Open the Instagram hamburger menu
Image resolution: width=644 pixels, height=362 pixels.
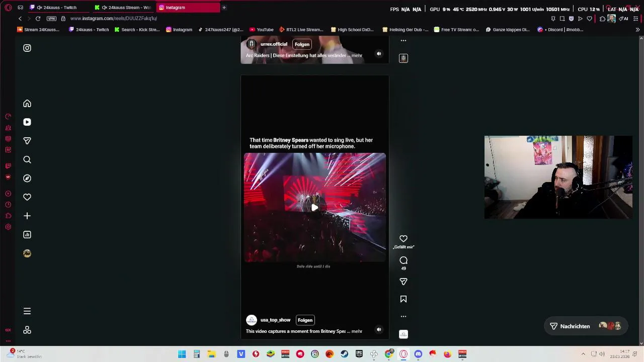[27, 311]
